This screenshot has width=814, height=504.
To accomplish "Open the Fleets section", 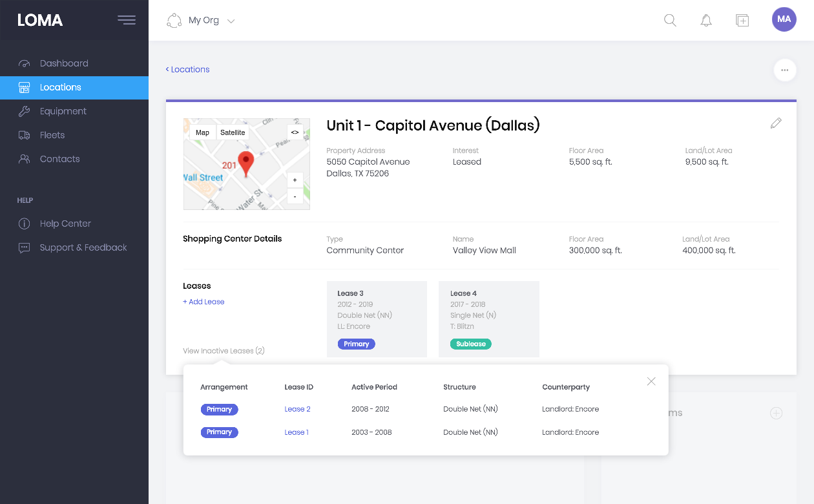I will pyautogui.click(x=52, y=134).
